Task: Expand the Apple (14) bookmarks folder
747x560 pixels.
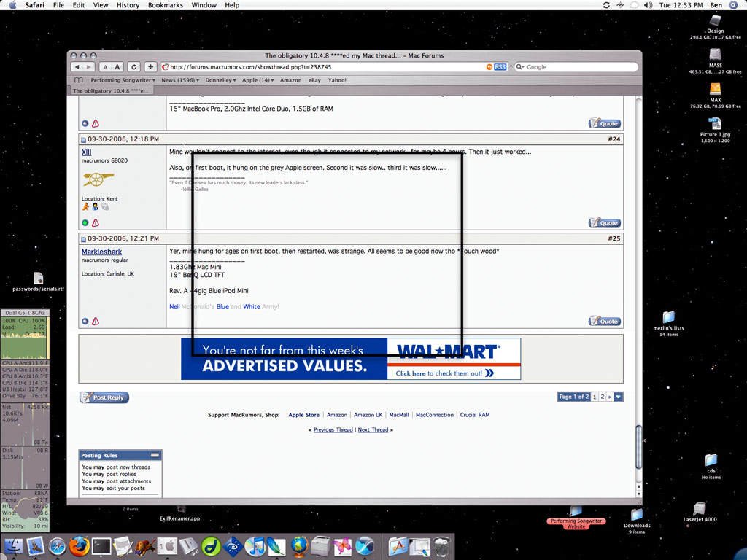Action: click(x=258, y=80)
